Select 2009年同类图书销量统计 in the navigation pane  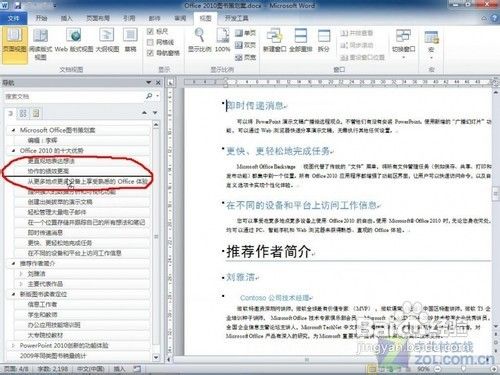pos(53,356)
